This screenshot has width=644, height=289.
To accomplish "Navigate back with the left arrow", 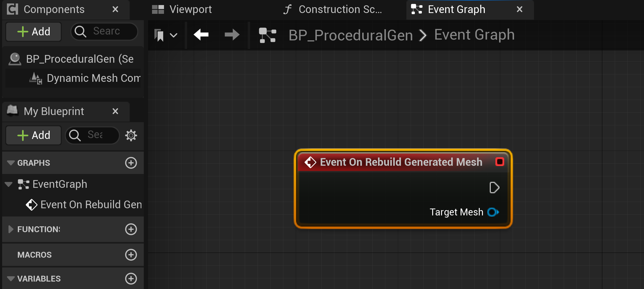I will pyautogui.click(x=201, y=35).
